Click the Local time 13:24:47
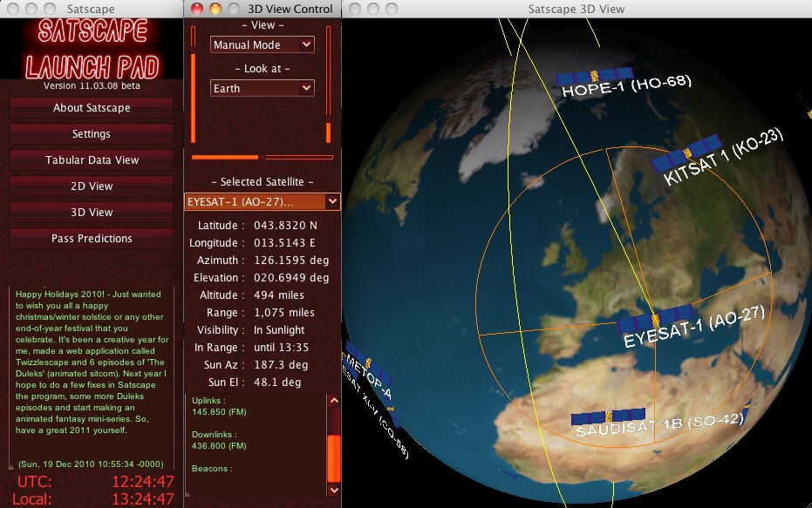This screenshot has height=508, width=812. [143, 499]
